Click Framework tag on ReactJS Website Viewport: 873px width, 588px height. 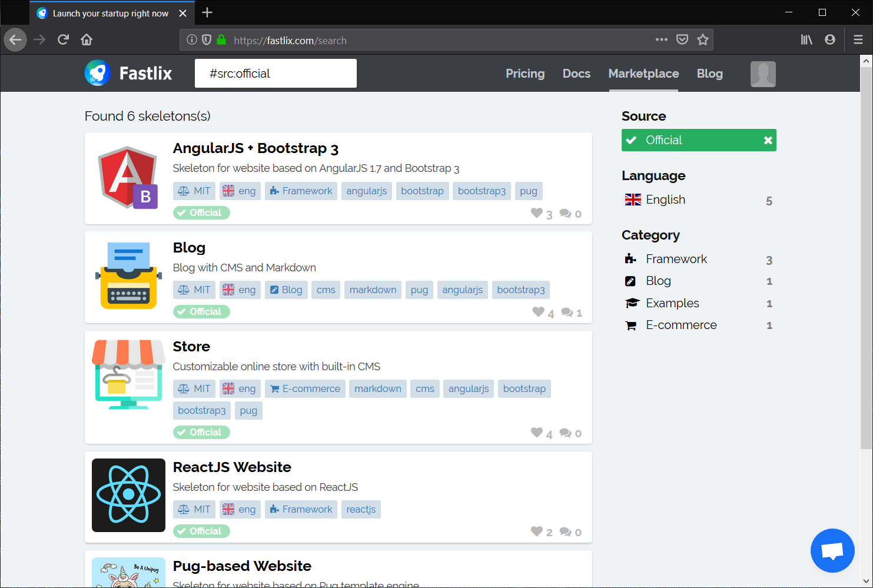pyautogui.click(x=301, y=509)
